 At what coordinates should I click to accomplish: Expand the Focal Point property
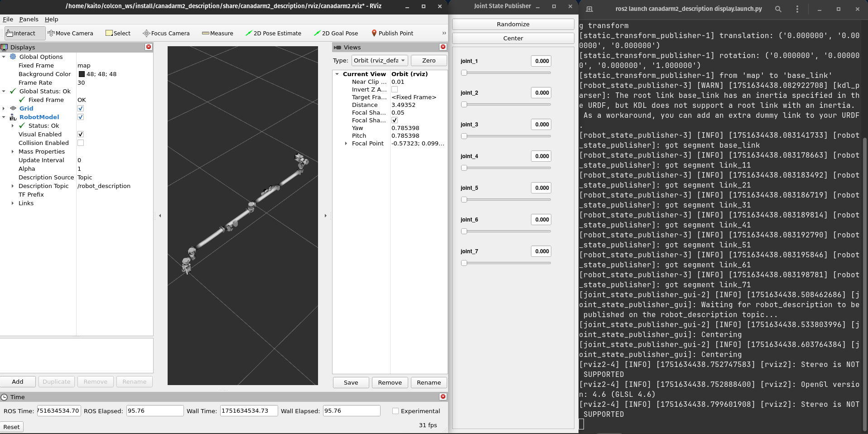[x=346, y=144]
